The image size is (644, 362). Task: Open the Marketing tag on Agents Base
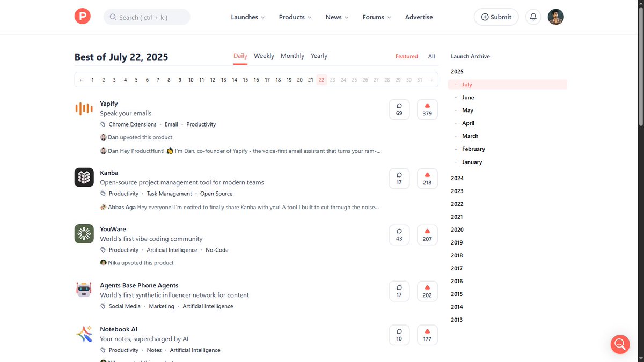point(162,306)
